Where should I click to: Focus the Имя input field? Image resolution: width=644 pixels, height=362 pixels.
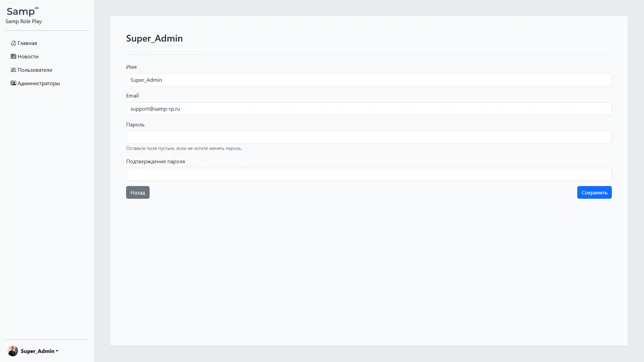coord(369,80)
